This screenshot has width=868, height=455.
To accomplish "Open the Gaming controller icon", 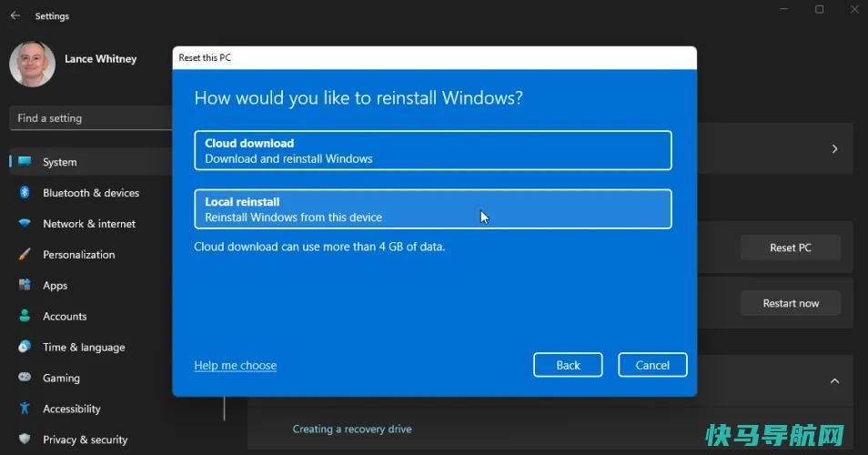I will pos(25,378).
